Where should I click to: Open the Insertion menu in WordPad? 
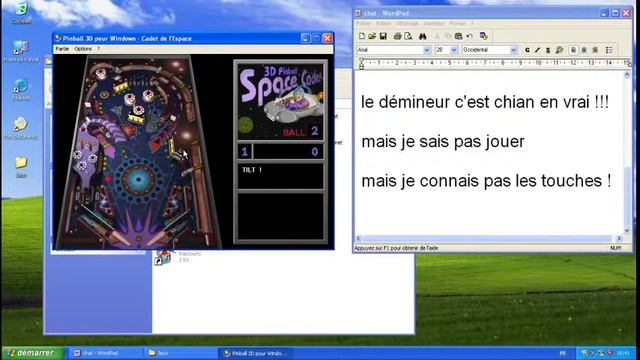pyautogui.click(x=434, y=24)
